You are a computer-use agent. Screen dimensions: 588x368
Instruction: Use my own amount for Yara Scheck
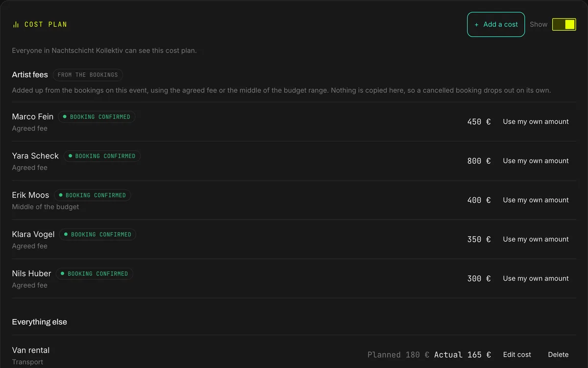[x=536, y=161]
